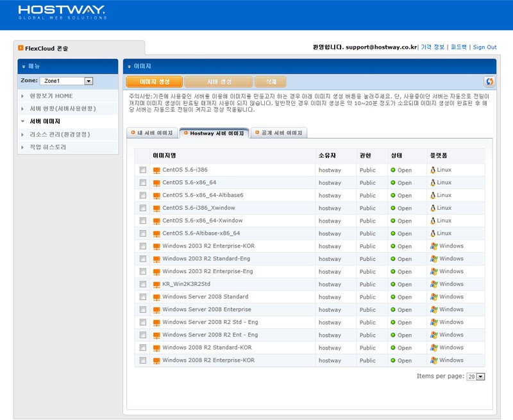
Task: Click the 플랫폼 column header
Action: (439, 156)
